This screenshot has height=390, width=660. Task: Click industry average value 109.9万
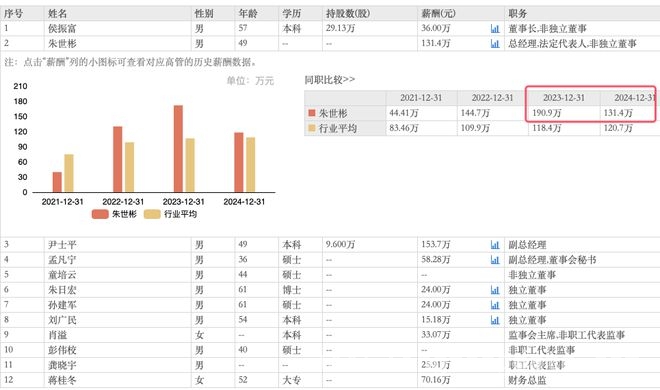tap(475, 128)
